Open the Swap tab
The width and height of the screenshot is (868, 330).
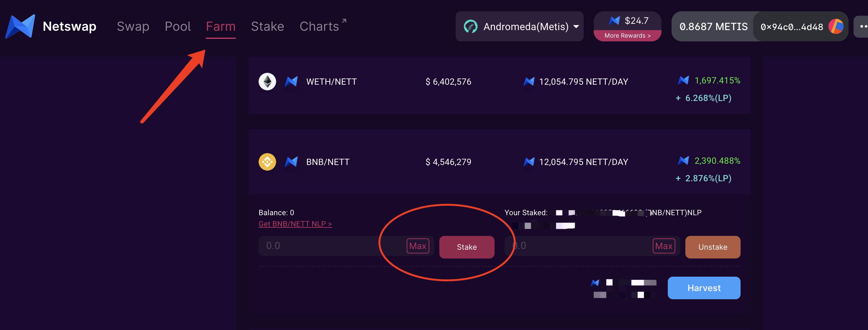pos(133,26)
